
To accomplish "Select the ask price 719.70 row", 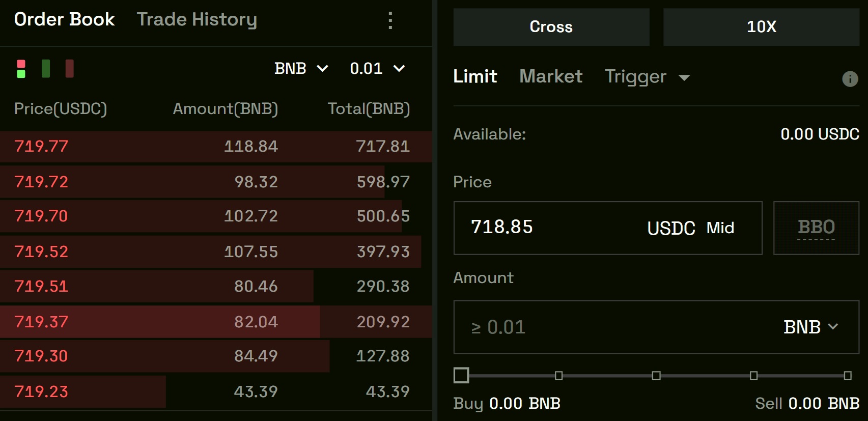I will (216, 216).
